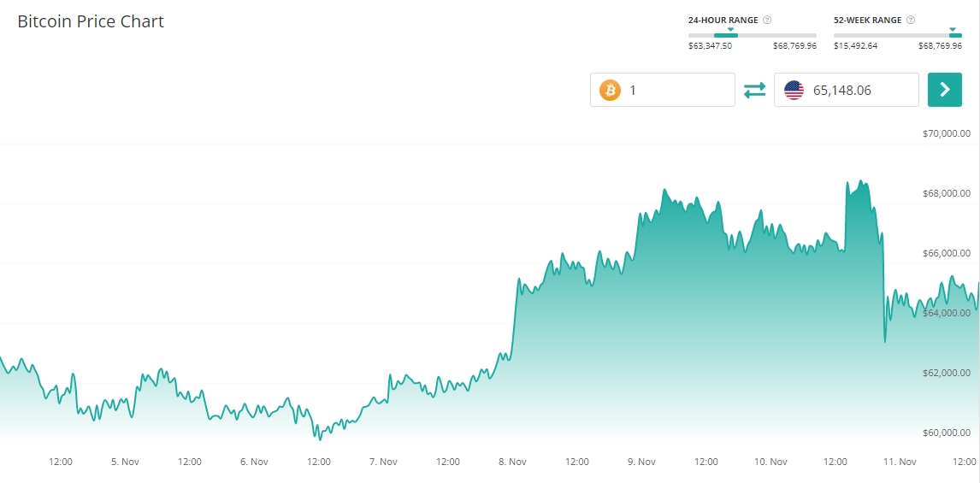Screen dimensions: 980x483
Task: Click the 'Bitcoin Price Chart' heading
Action: 91,21
